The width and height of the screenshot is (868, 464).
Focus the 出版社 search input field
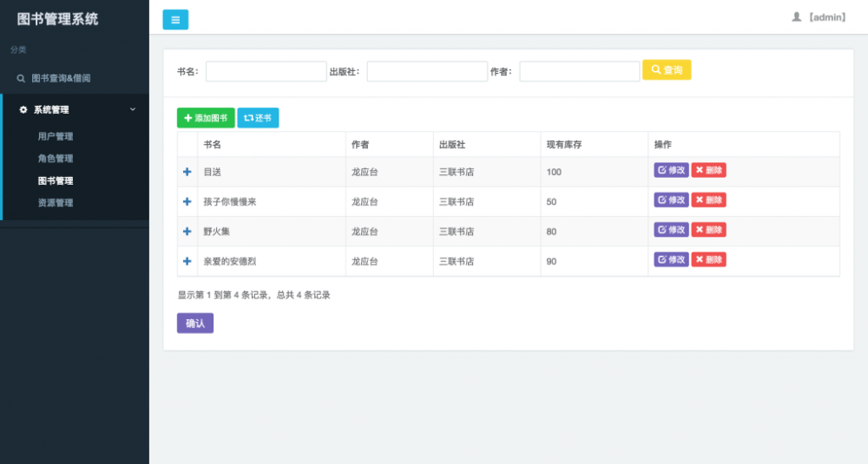[427, 71]
